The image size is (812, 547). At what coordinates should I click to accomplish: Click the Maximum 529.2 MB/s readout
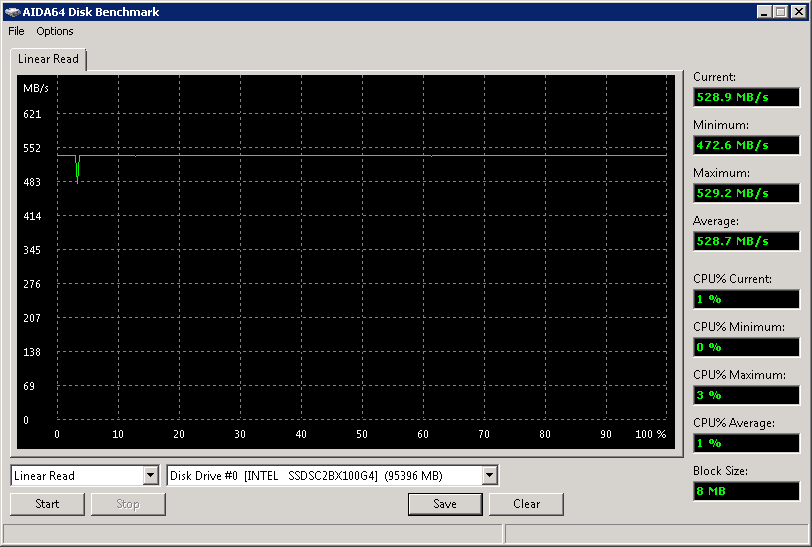[746, 193]
